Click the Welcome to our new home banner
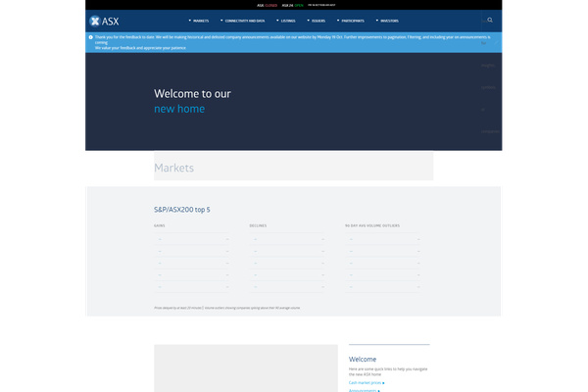 click(192, 101)
